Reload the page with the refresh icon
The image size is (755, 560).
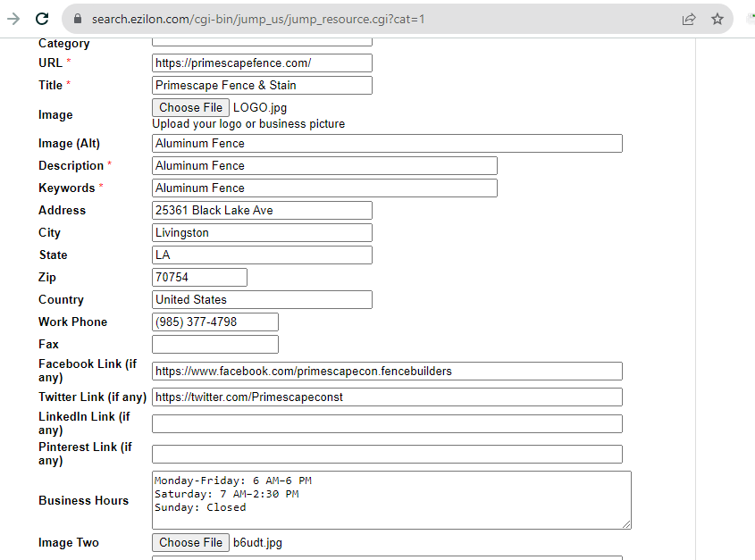(42, 19)
